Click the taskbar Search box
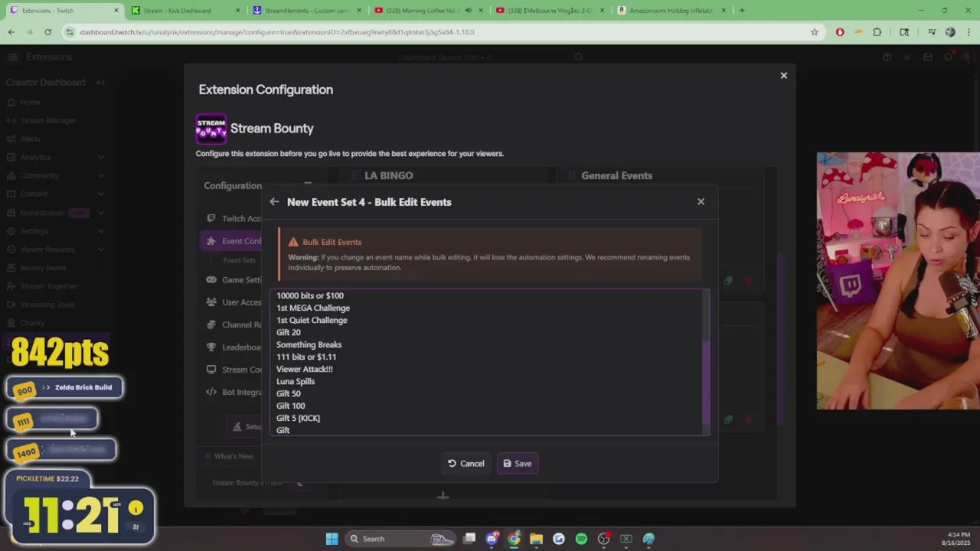This screenshot has height=551, width=980. [402, 539]
